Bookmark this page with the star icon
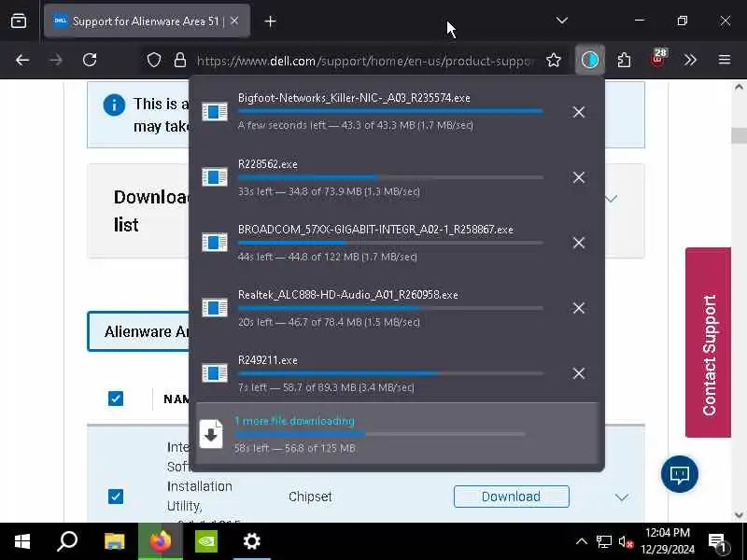This screenshot has width=747, height=560. [x=553, y=60]
